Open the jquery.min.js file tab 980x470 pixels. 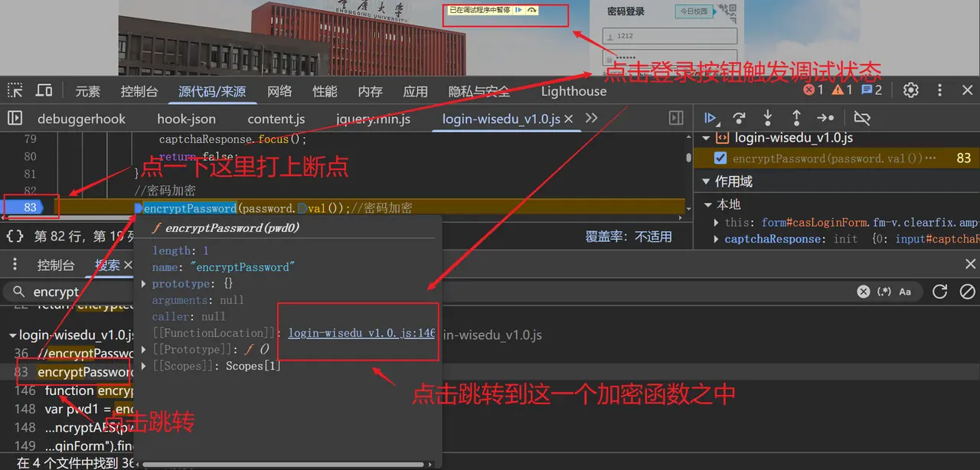click(x=373, y=119)
